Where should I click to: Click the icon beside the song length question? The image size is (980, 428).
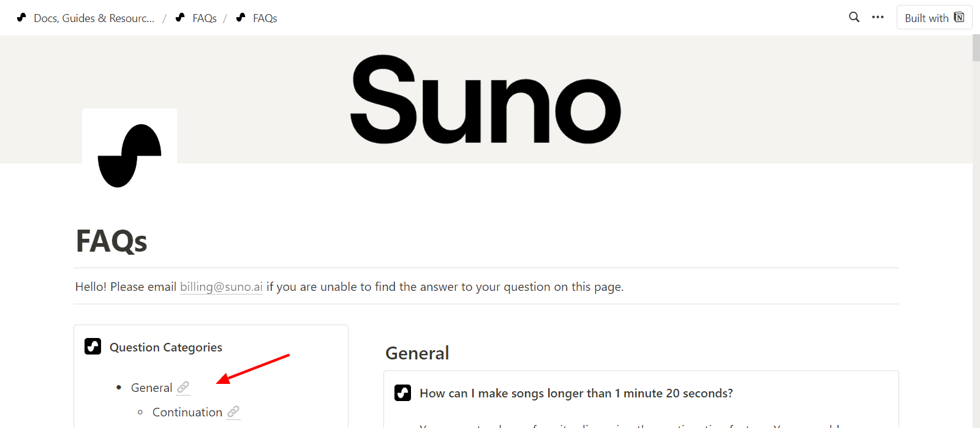coord(402,392)
